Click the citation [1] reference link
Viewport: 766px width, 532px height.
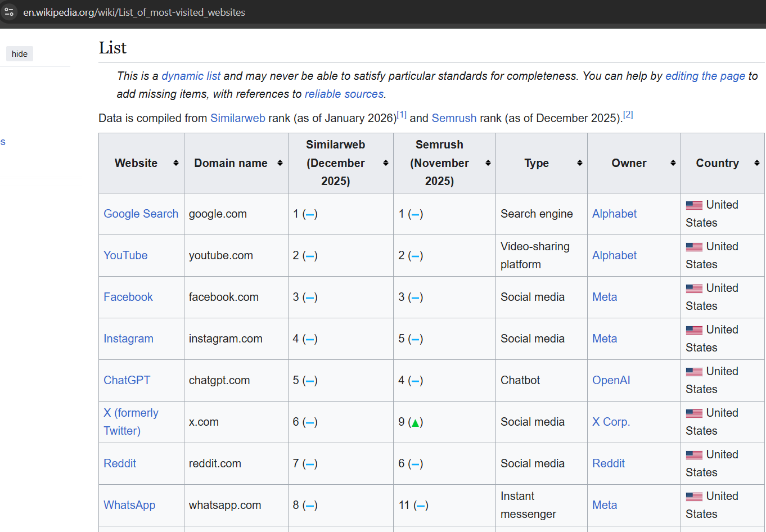(402, 115)
